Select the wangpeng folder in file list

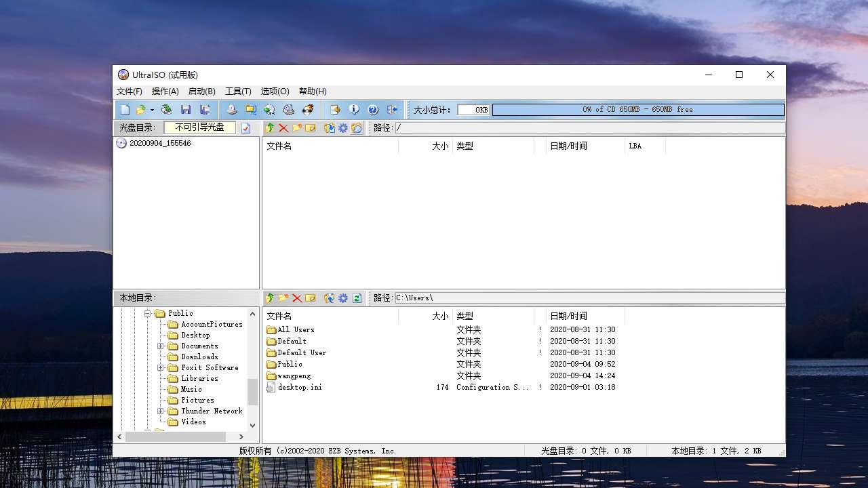coord(294,375)
